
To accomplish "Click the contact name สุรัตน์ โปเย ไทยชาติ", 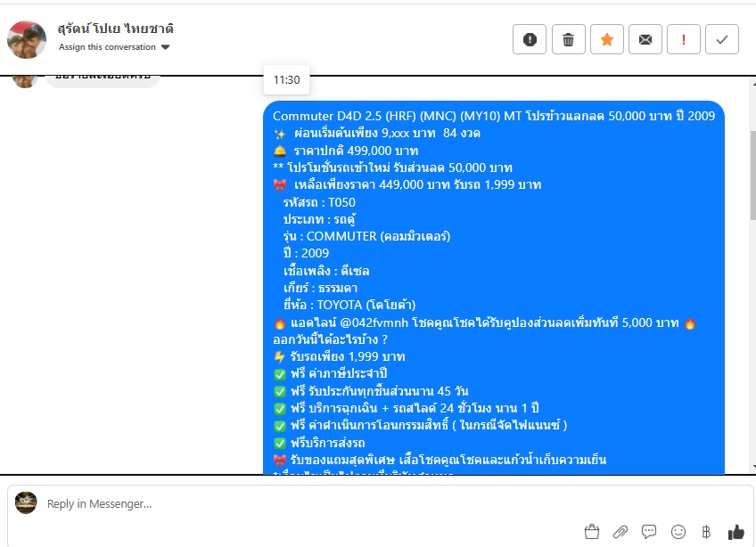I will [x=116, y=29].
